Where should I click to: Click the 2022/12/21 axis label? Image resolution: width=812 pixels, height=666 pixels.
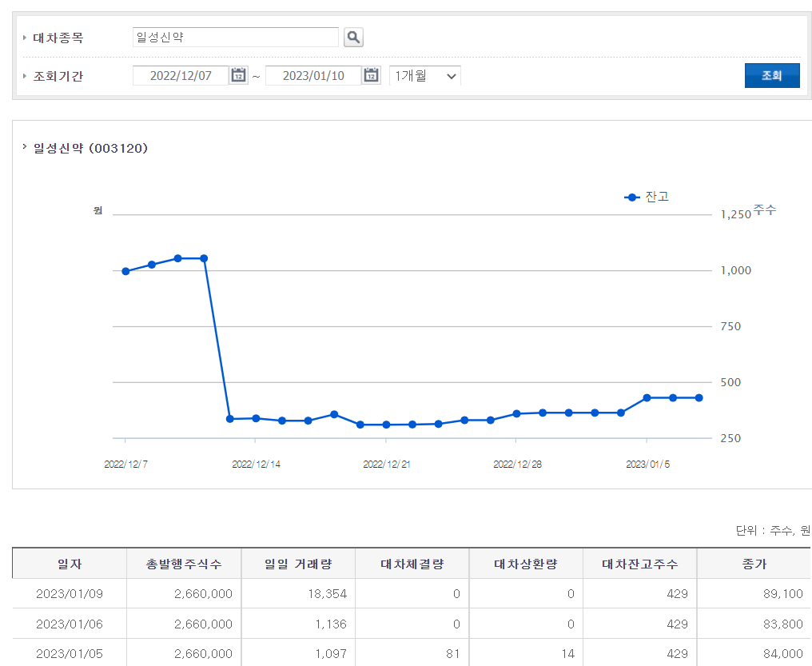coord(387,464)
